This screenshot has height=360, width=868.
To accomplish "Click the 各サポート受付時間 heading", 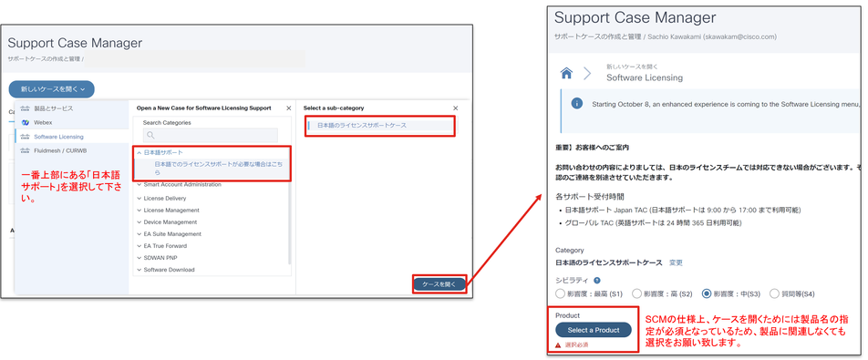I will click(x=590, y=196).
